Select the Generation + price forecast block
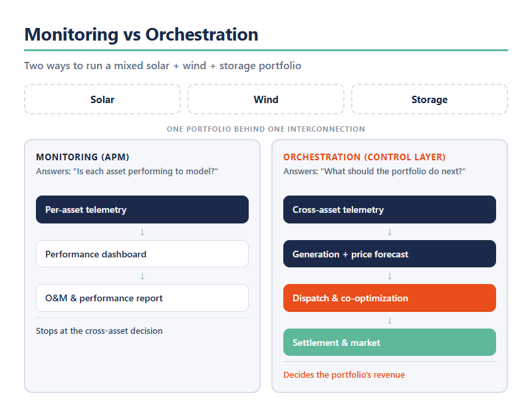The height and width of the screenshot is (417, 532). tap(390, 254)
